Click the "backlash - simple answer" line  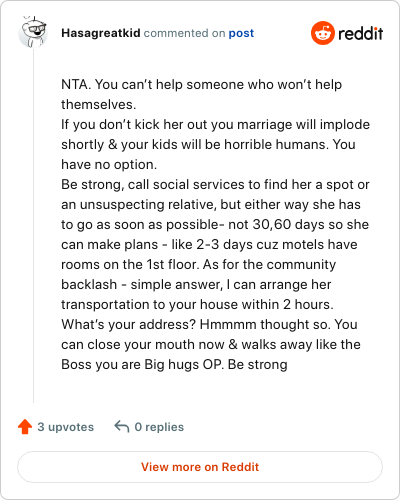click(x=196, y=285)
